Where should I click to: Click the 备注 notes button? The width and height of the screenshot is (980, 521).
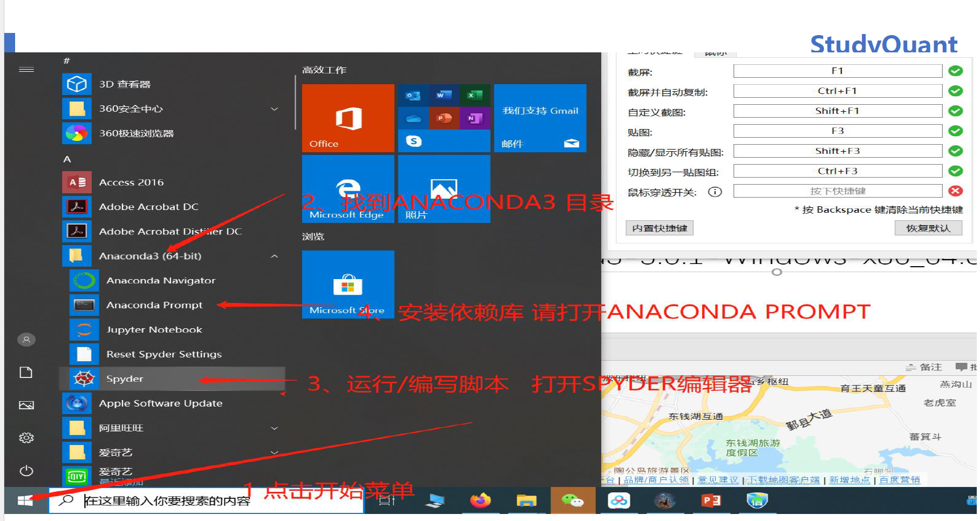coord(924,367)
